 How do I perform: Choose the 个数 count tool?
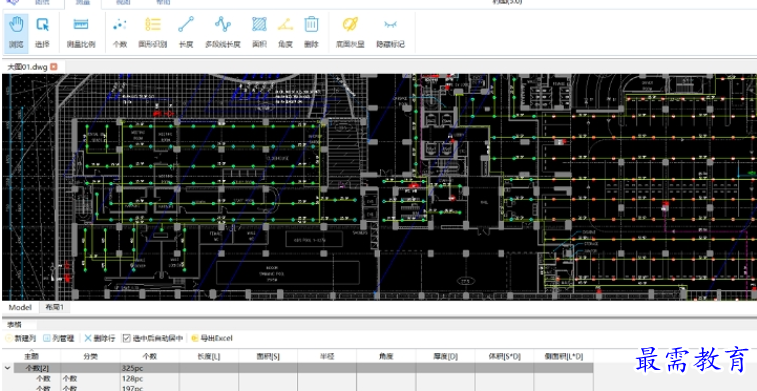[120, 32]
